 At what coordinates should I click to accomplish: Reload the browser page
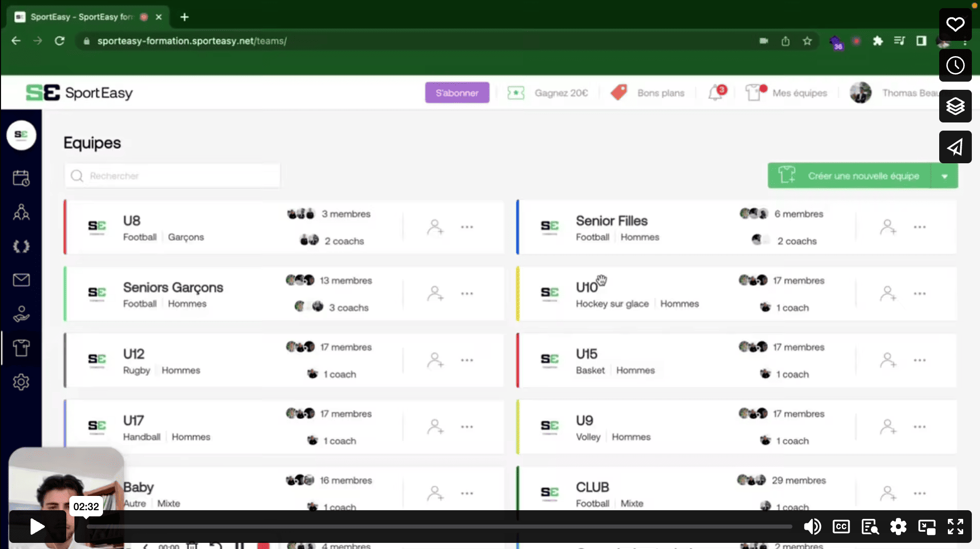click(x=60, y=41)
